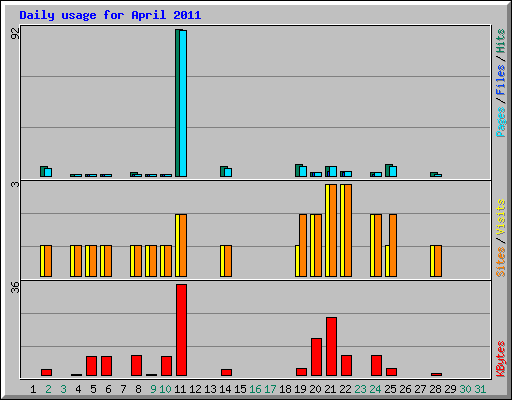Click the hits bar for day 14

click(223, 171)
